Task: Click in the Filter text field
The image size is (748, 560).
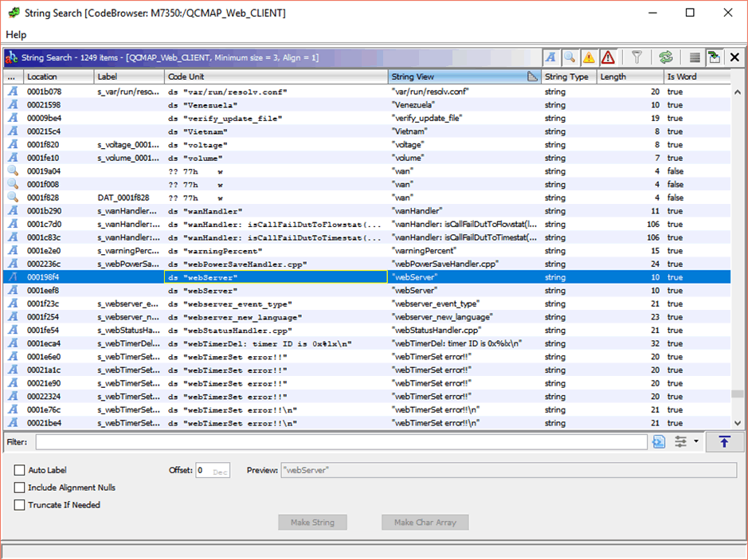Action: 343,441
